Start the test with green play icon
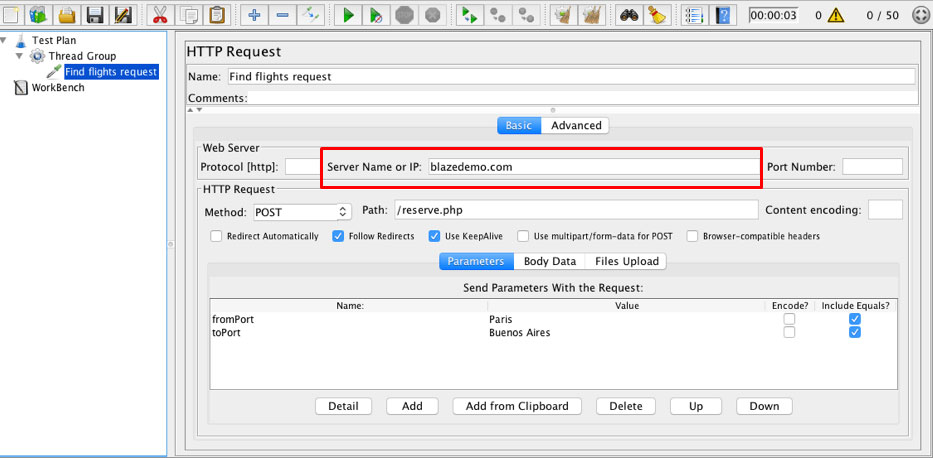The image size is (933, 458). (x=348, y=14)
